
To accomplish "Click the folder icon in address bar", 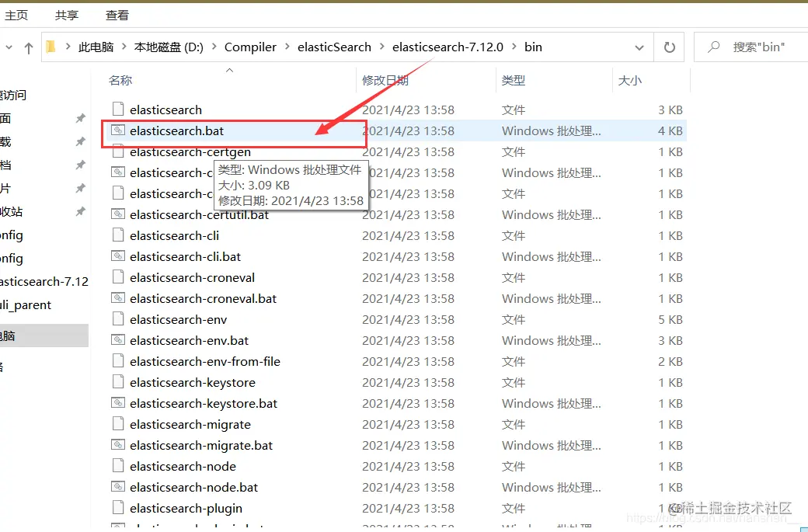I will pyautogui.click(x=50, y=47).
